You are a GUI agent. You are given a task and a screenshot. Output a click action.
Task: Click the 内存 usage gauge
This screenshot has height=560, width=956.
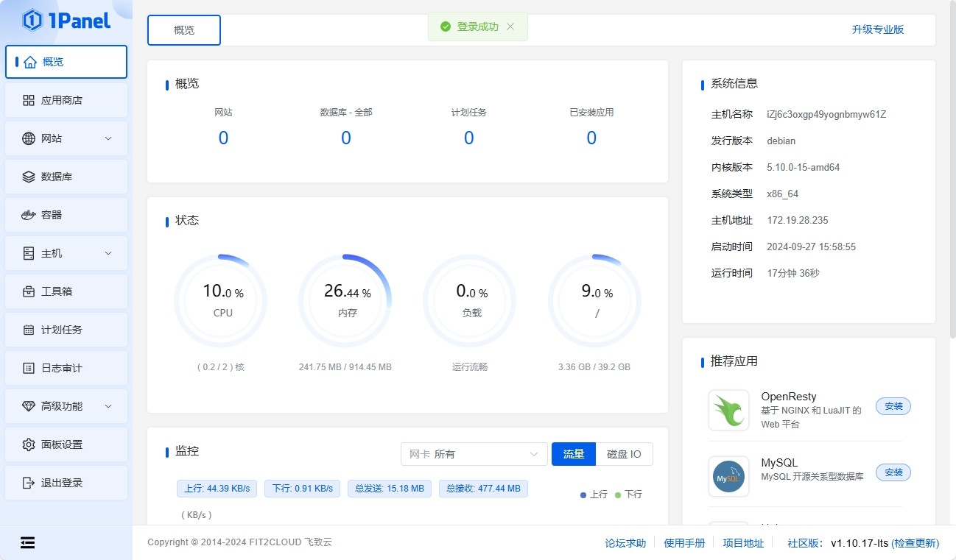[345, 300]
